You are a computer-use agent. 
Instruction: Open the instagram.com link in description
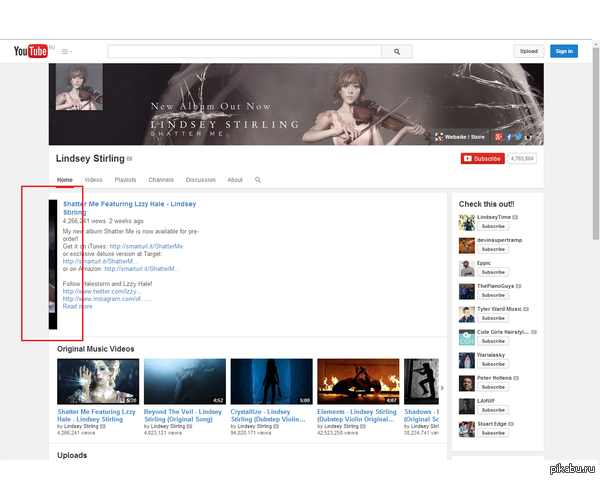(x=107, y=299)
